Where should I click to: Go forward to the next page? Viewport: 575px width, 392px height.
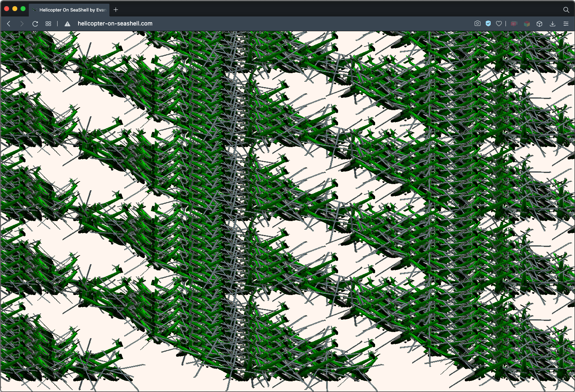click(x=22, y=24)
